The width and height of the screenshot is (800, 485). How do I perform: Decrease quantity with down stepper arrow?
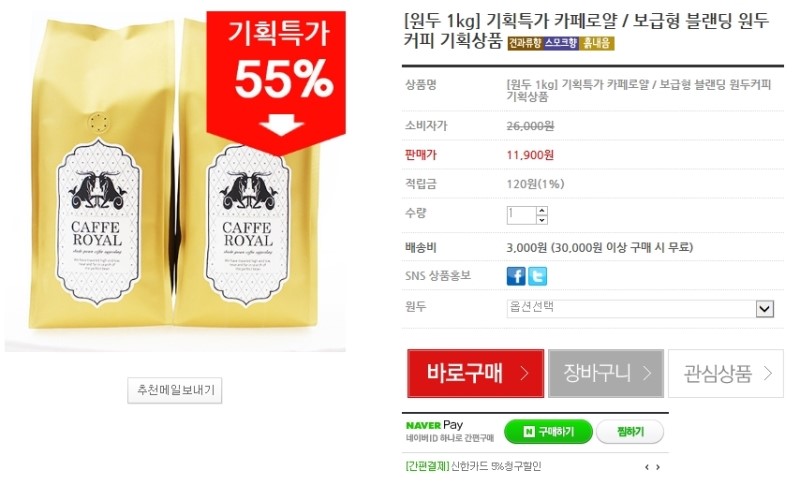tap(542, 220)
